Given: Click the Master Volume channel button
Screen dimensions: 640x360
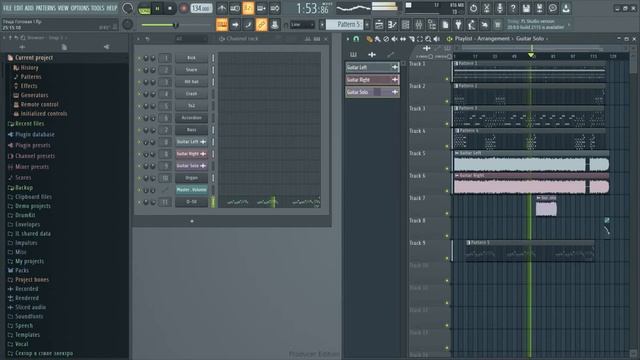Looking at the screenshot, I should [191, 190].
